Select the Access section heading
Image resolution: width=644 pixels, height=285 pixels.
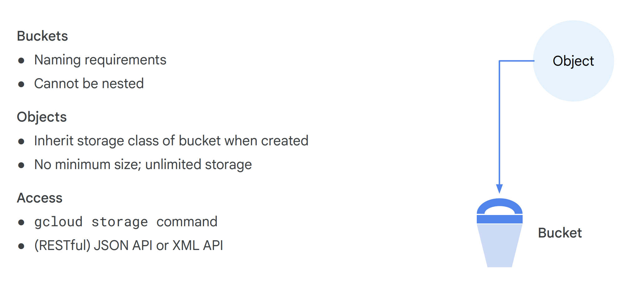(40, 198)
